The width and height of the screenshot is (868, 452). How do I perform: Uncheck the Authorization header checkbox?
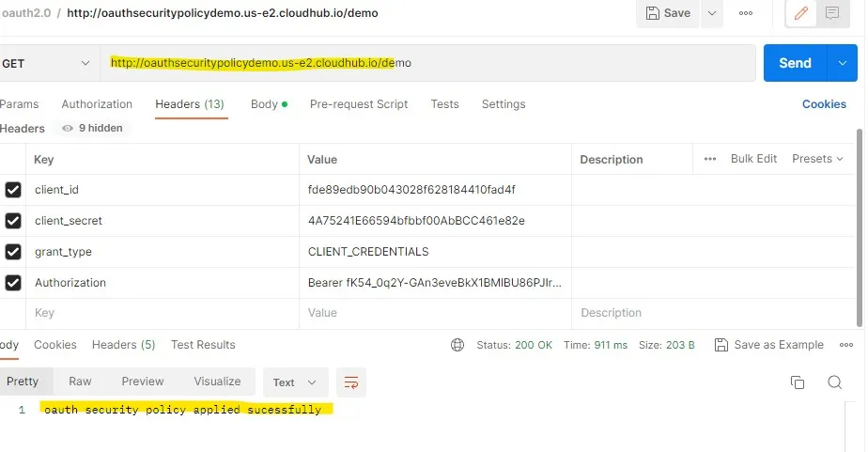[13, 283]
